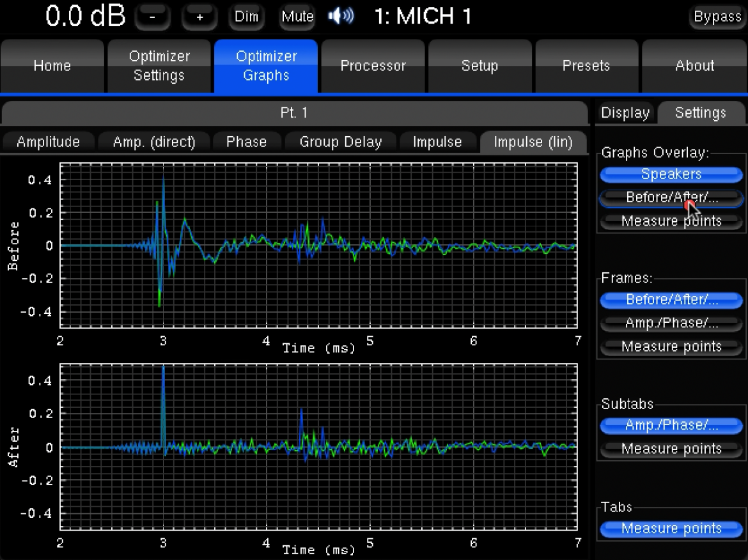Select Measure points under Frames

point(671,346)
